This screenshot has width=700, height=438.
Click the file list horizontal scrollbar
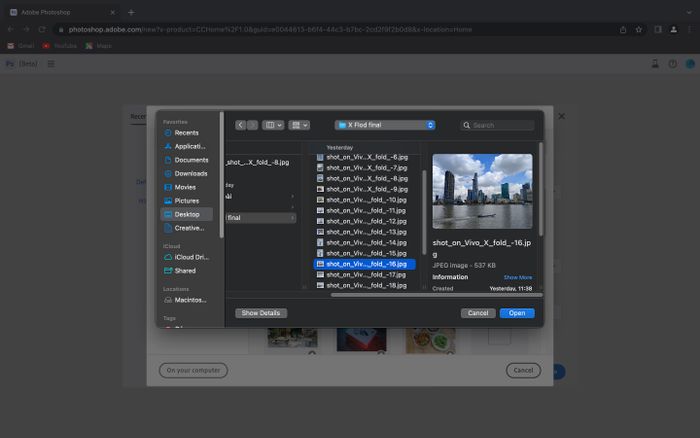pyautogui.click(x=436, y=295)
